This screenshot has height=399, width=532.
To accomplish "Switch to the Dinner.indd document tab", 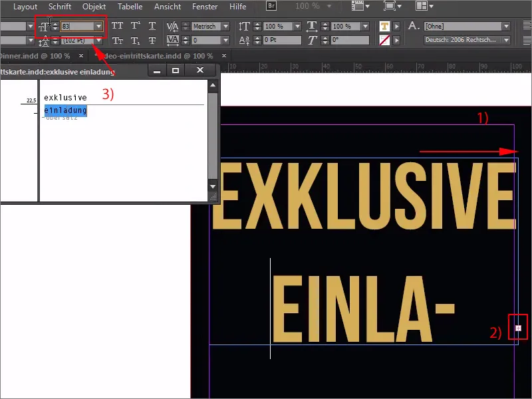I will 35,56.
